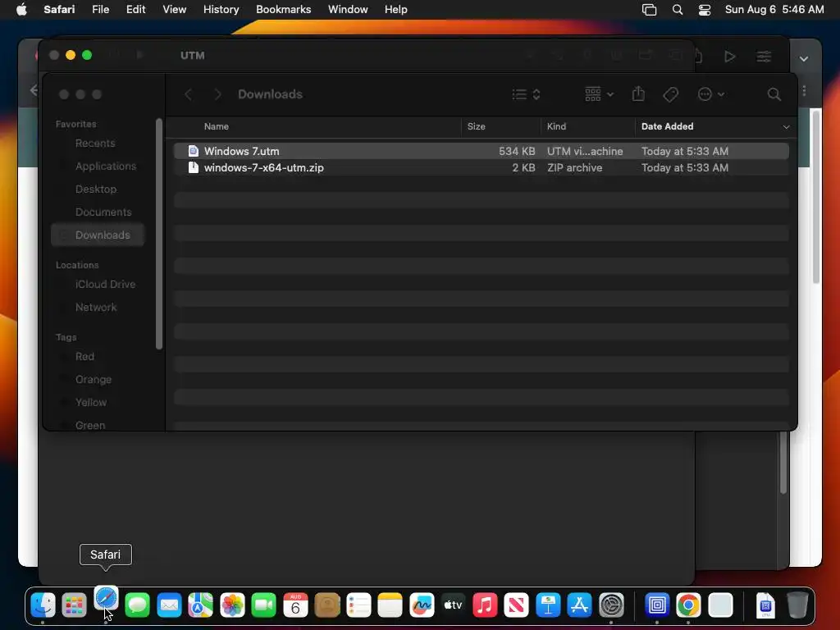Open Apple TV app in Dock
840x630 pixels.
453,605
